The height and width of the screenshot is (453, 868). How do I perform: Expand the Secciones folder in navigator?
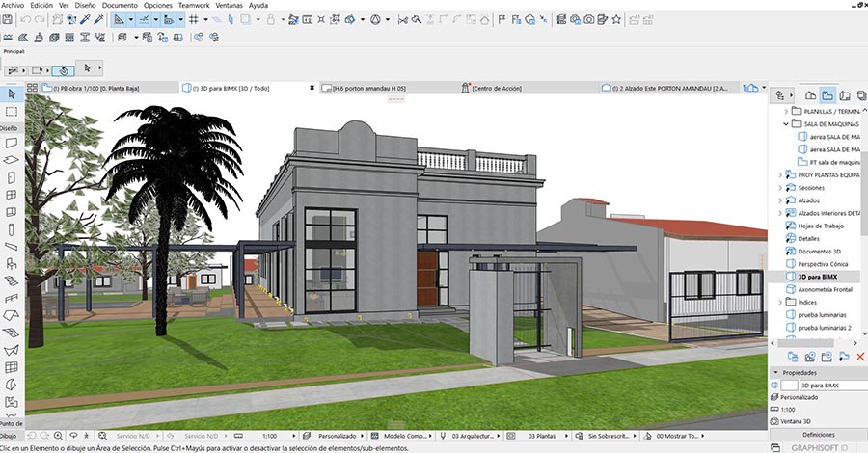tap(780, 187)
